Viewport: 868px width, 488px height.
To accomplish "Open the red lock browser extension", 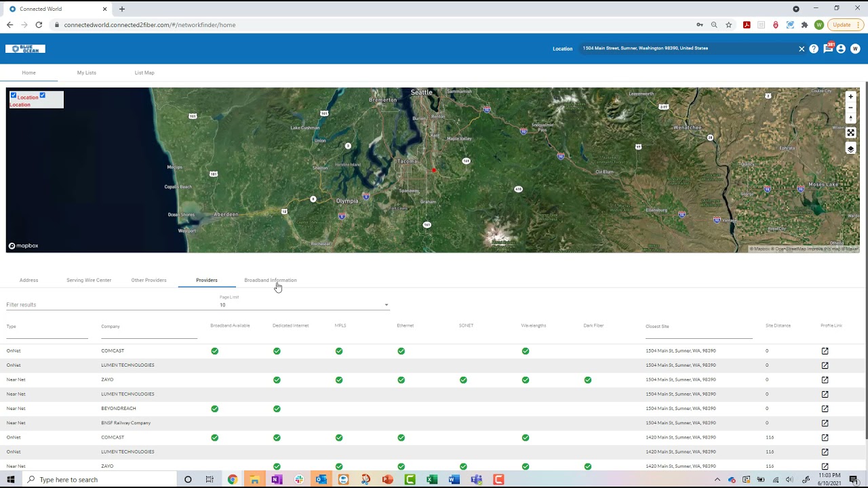I will [x=776, y=25].
